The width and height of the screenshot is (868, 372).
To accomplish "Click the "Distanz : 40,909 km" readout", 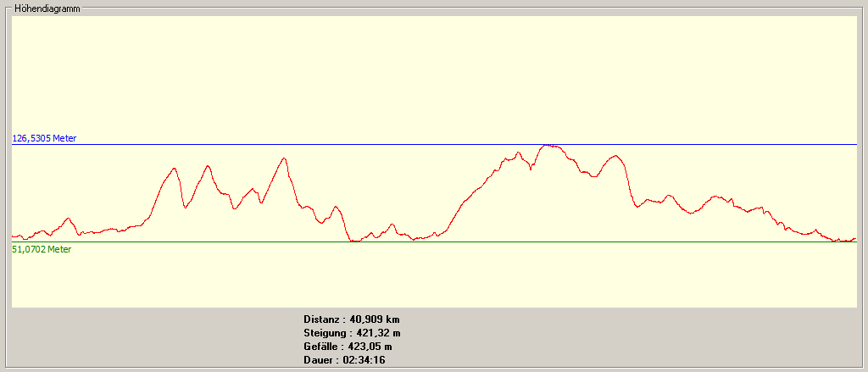I will coord(351,319).
